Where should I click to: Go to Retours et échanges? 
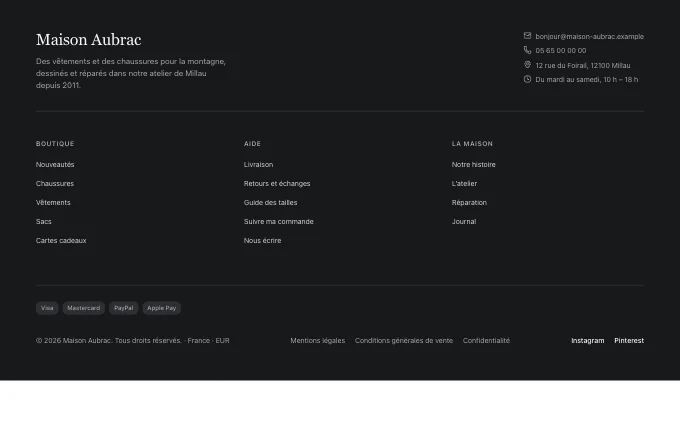click(277, 184)
